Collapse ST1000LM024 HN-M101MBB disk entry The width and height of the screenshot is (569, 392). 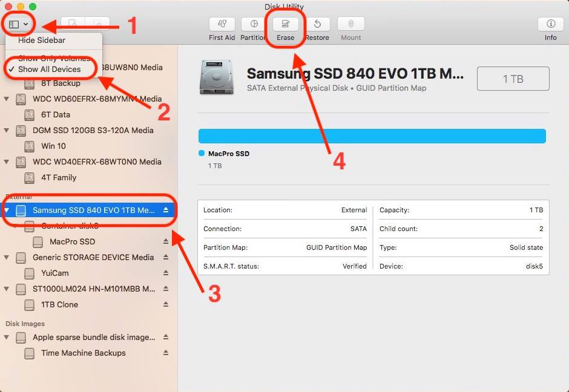pos(6,289)
